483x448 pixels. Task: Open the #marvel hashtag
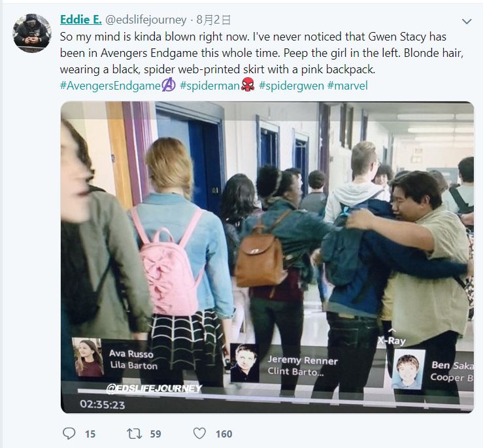point(348,86)
